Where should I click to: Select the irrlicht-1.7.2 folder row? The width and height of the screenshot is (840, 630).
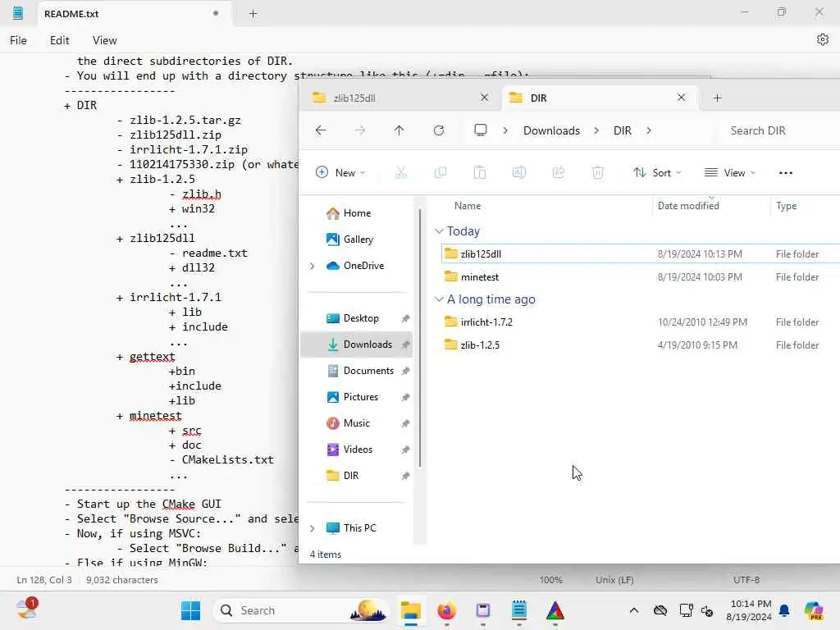click(x=640, y=322)
